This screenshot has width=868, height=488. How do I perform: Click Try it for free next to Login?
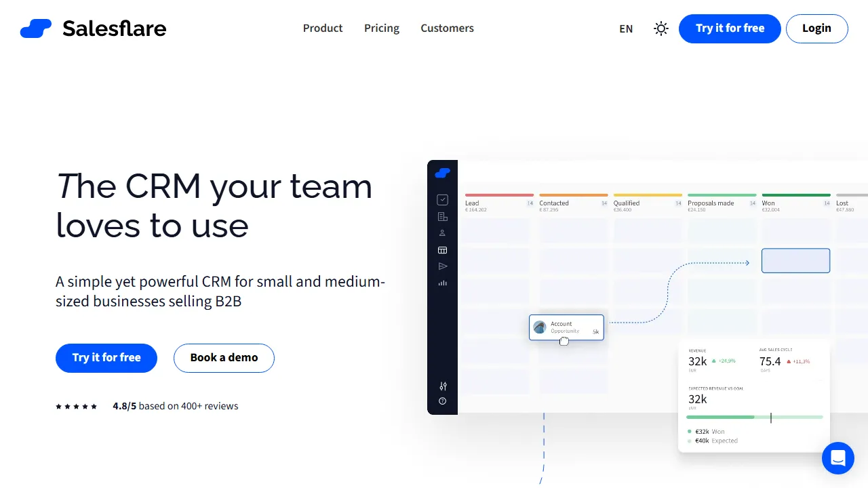point(730,28)
